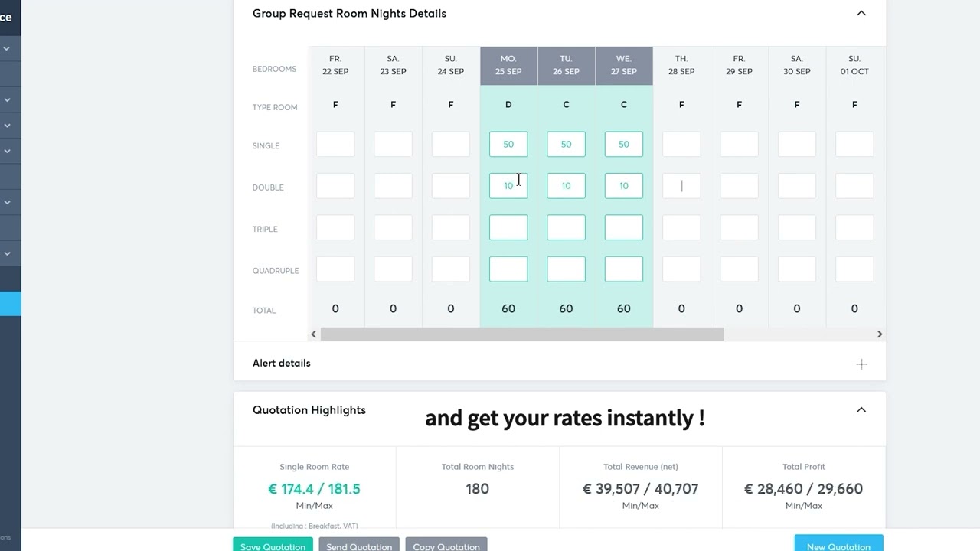Image resolution: width=980 pixels, height=551 pixels.
Task: Focus Double room field for Tu. 26 Sep
Action: click(566, 186)
